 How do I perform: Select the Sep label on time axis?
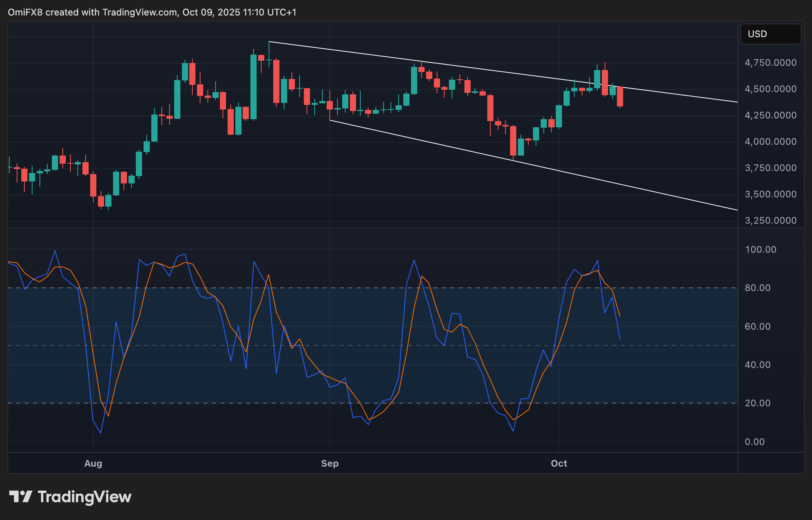330,464
